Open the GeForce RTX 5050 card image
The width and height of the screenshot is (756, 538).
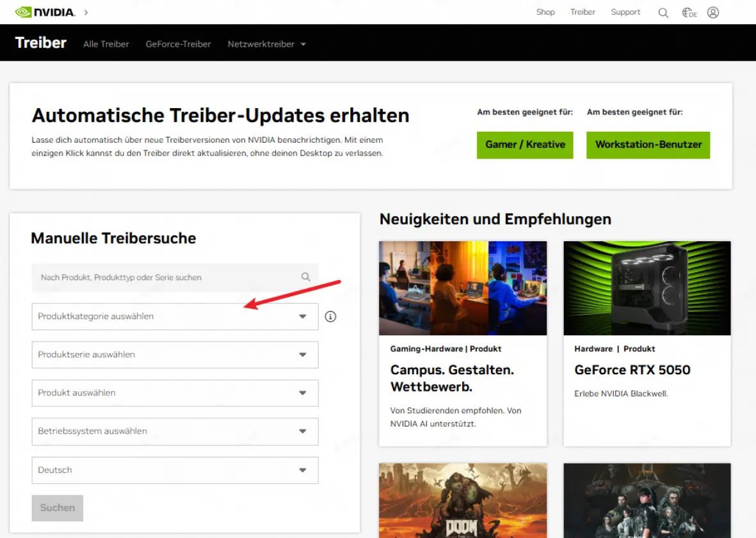click(647, 288)
